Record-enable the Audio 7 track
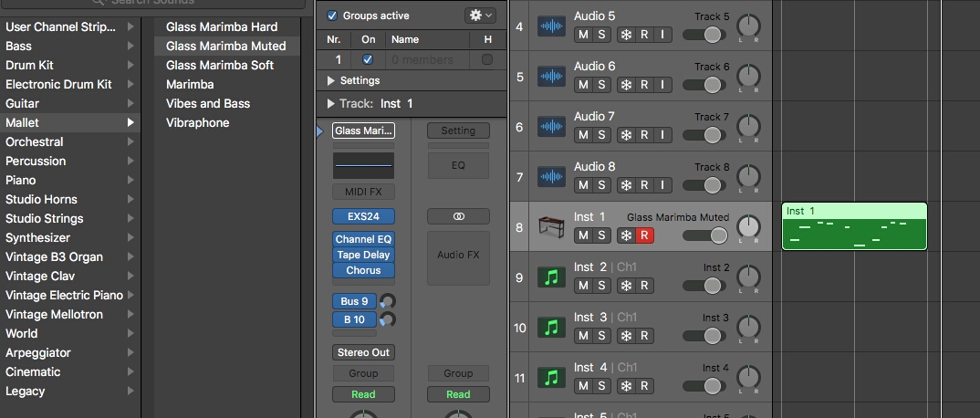Viewport: 980px width, 418px height. pos(643,135)
